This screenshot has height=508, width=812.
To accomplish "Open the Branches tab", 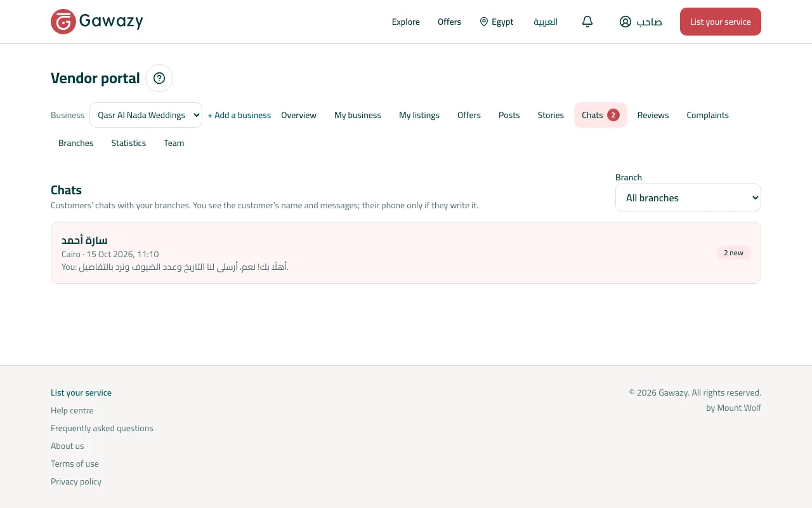I will point(76,143).
